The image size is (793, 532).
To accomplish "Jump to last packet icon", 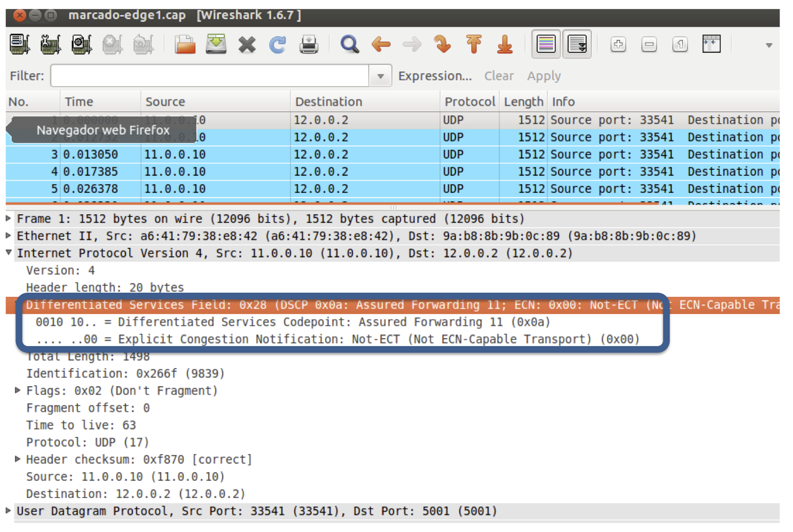I will (x=505, y=44).
